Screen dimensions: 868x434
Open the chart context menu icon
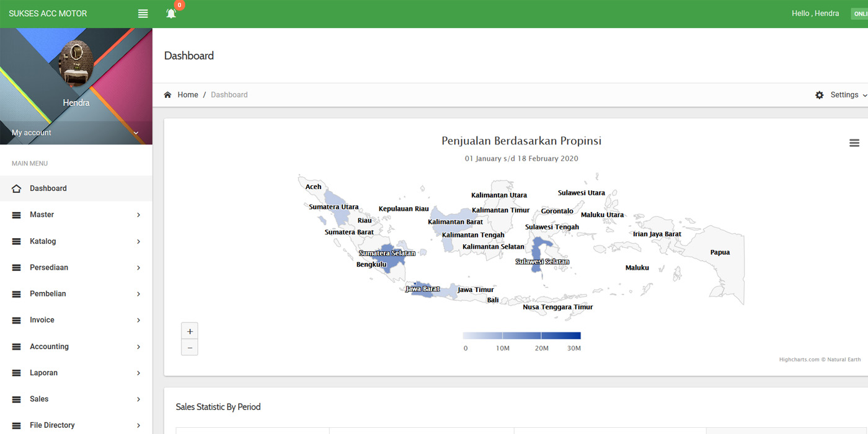click(x=854, y=143)
